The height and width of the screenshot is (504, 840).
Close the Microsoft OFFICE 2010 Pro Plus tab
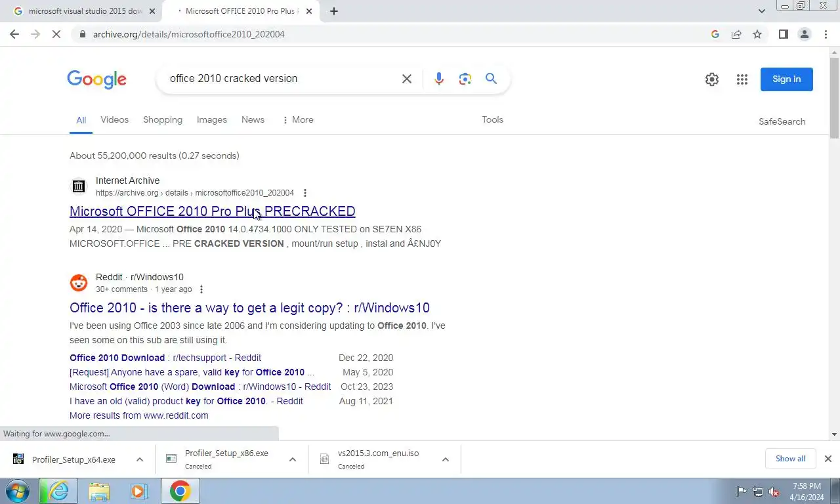[309, 11]
